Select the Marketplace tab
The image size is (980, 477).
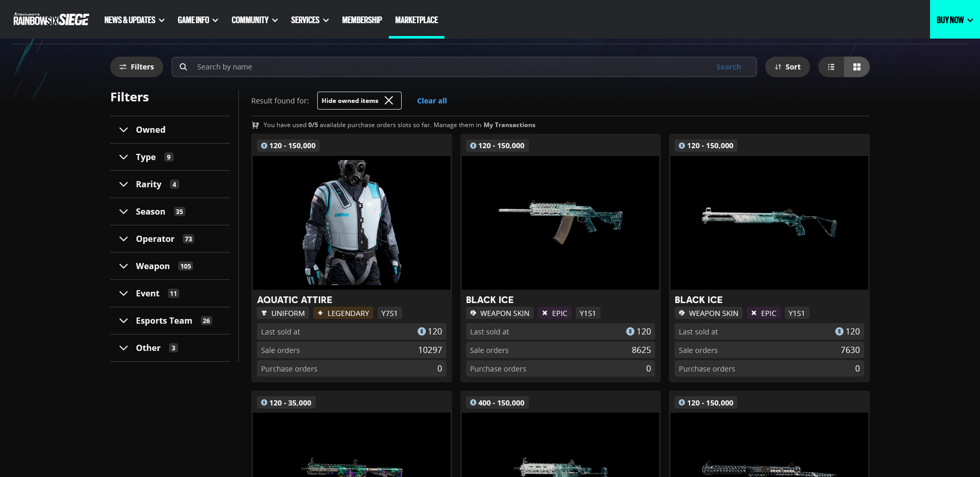[x=417, y=20]
